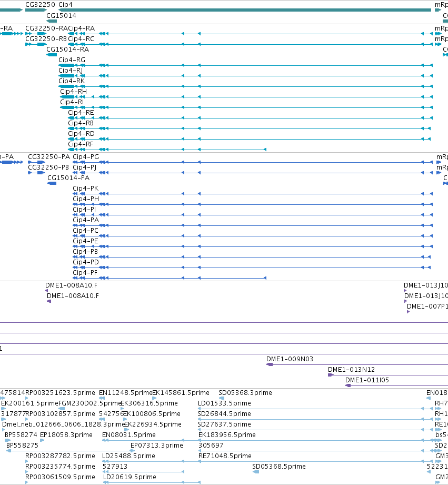Select the Cip4-RK transcript label
This screenshot has height=485, width=448.
pyautogui.click(x=72, y=81)
